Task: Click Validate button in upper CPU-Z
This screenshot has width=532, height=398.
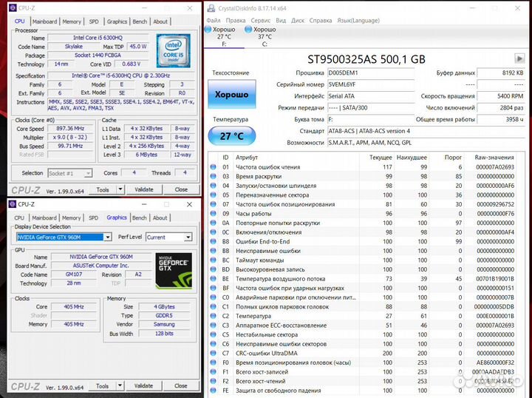Action: click(x=144, y=189)
